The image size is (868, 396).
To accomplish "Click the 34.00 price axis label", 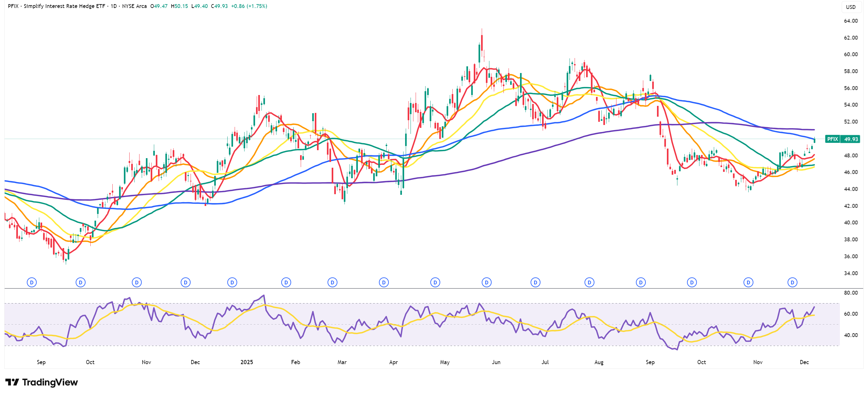I will coord(851,273).
